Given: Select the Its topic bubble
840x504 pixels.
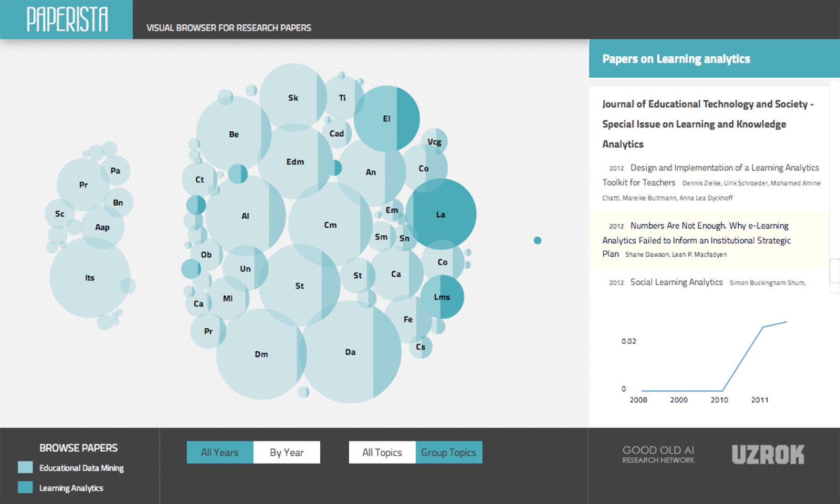Looking at the screenshot, I should coord(90,278).
